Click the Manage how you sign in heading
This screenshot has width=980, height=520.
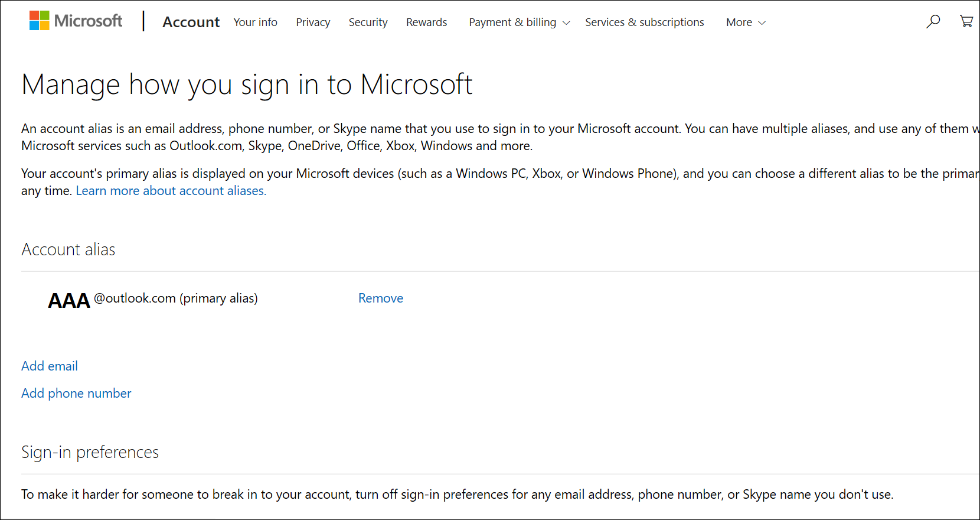click(247, 84)
